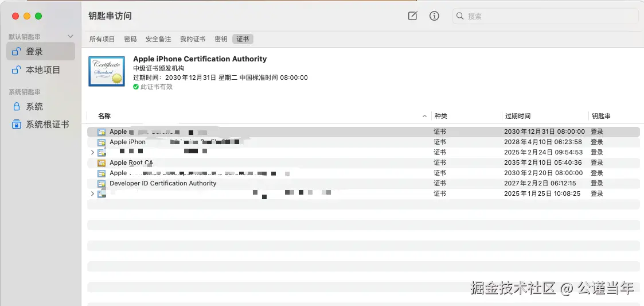Image resolution: width=644 pixels, height=306 pixels.
Task: Switch to the 我的证书 tab
Action: (193, 39)
